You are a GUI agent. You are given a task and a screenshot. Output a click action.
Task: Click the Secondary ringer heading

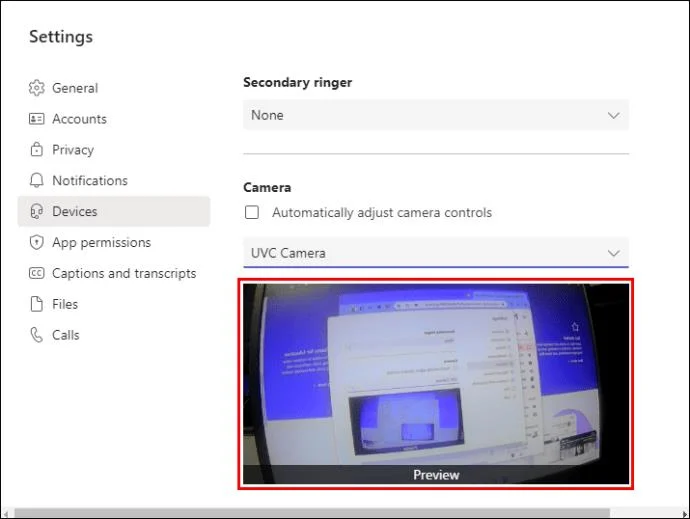pyautogui.click(x=297, y=82)
